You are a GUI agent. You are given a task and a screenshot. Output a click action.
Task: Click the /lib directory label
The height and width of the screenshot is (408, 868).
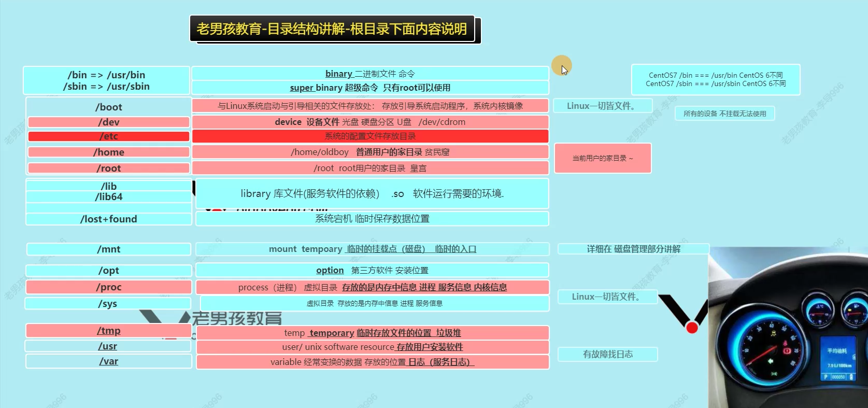[x=109, y=186]
